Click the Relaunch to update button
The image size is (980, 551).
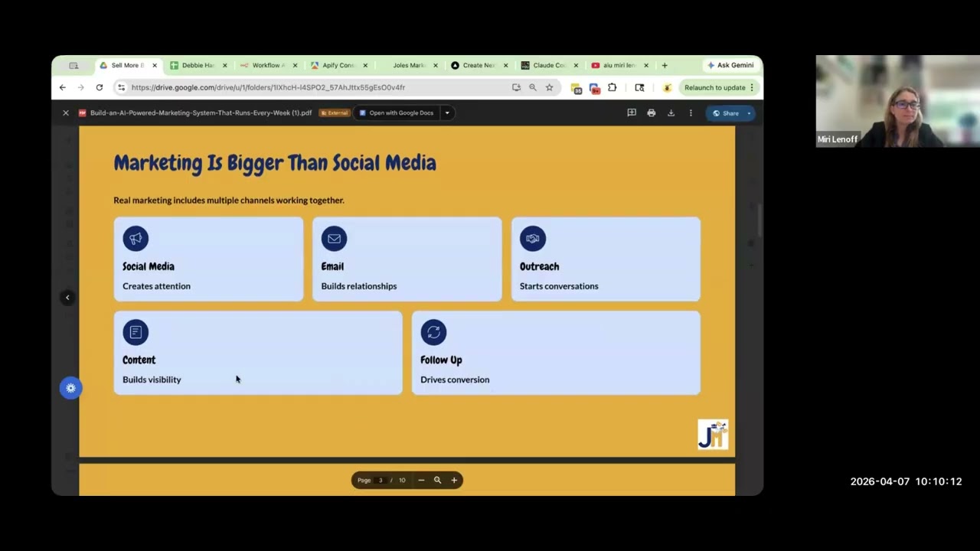click(714, 88)
